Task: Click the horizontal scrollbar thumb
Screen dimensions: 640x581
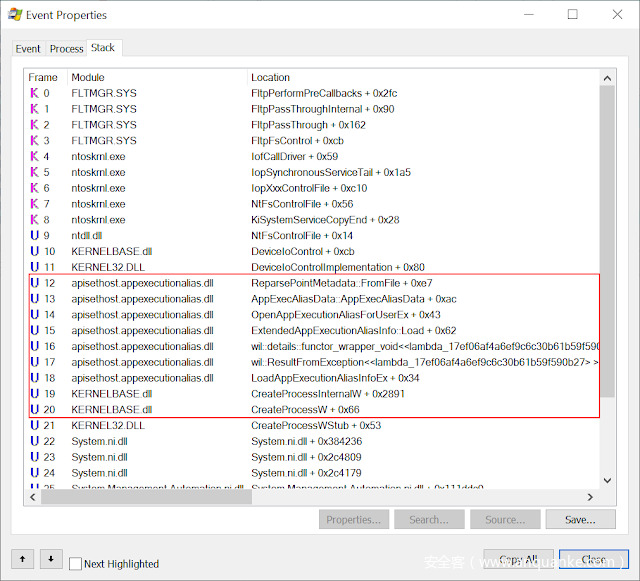Action: pyautogui.click(x=146, y=497)
